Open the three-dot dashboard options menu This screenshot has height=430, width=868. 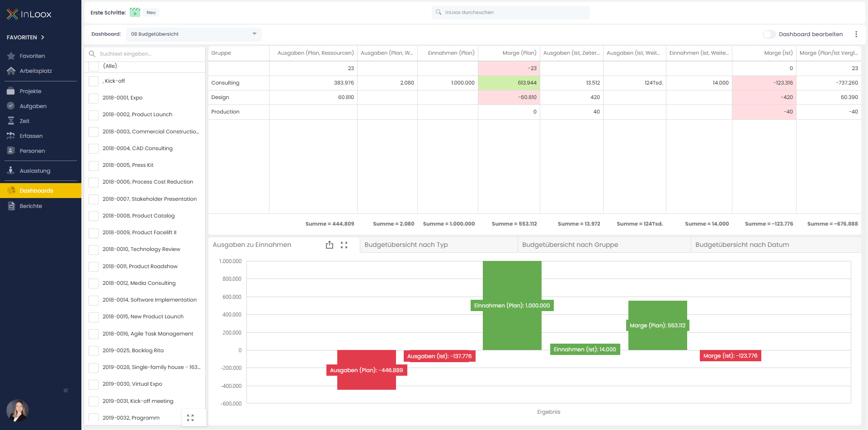coord(856,34)
